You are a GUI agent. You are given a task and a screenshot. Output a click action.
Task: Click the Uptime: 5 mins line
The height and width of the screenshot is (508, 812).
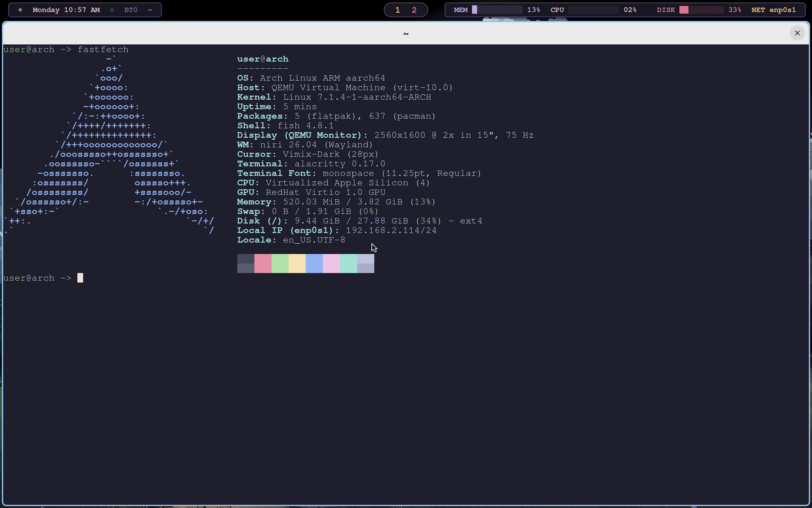tap(277, 107)
